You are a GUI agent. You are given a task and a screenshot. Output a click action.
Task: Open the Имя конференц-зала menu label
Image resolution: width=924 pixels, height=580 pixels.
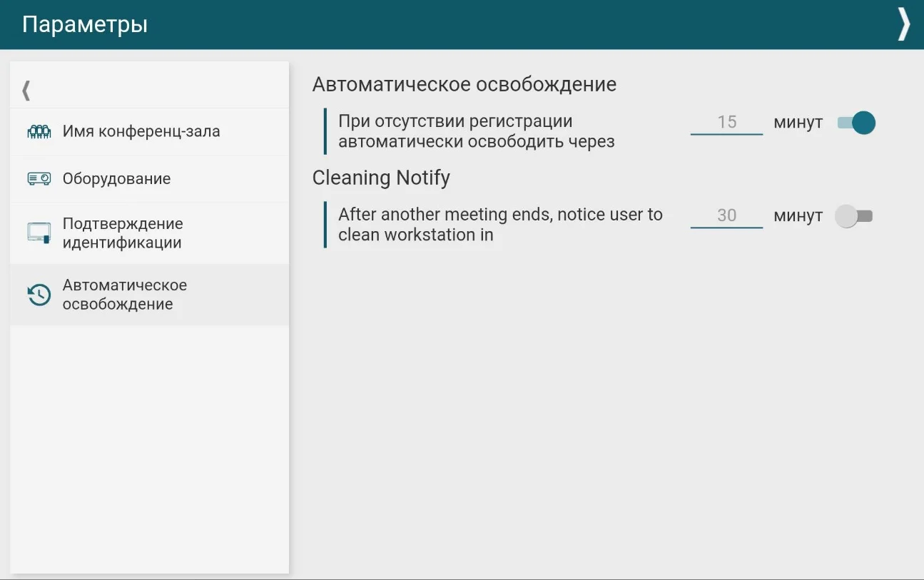[141, 131]
